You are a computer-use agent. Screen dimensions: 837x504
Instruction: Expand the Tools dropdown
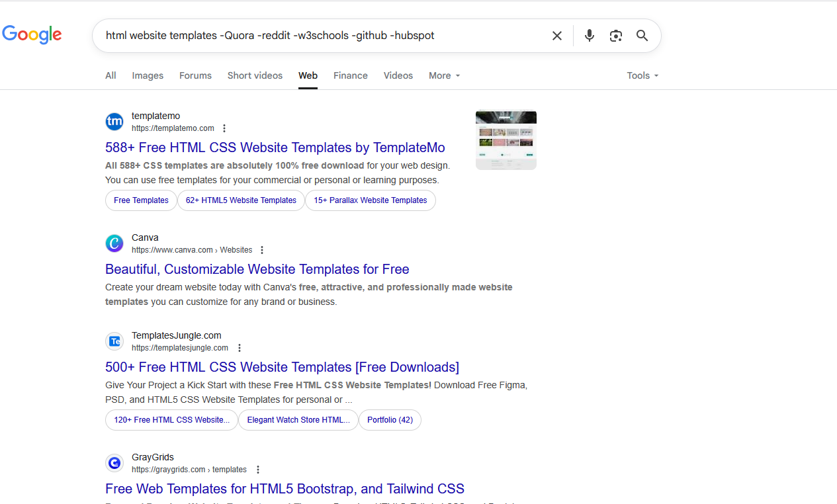click(642, 75)
